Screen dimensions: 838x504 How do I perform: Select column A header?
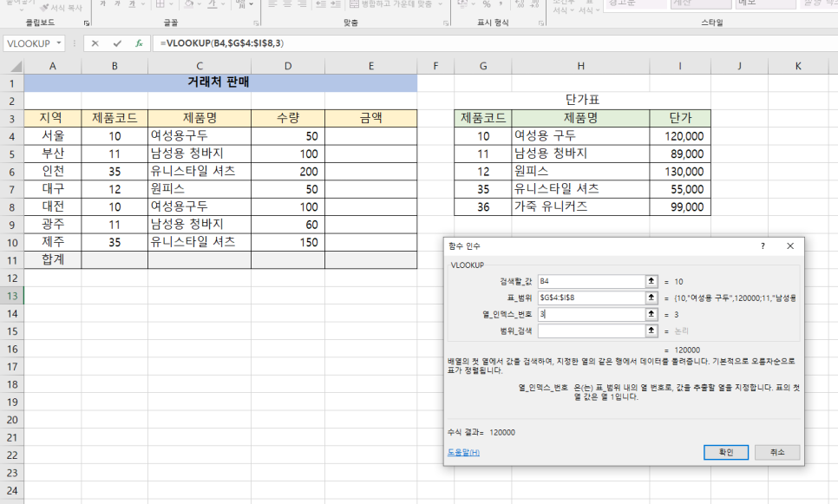[52, 66]
